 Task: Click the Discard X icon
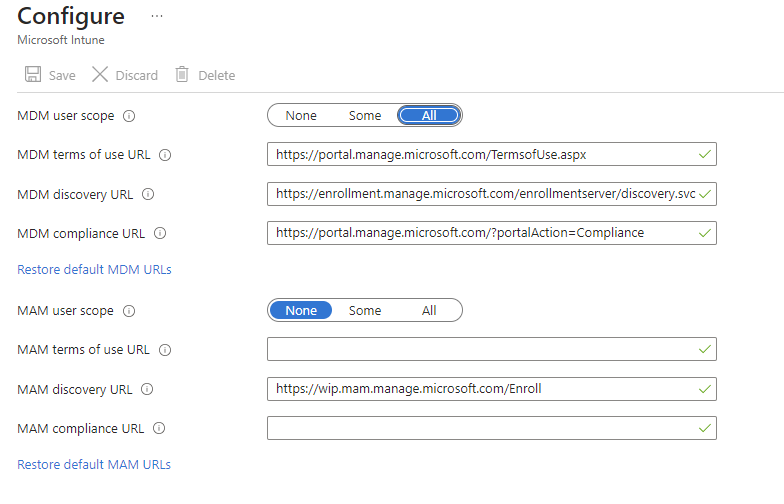pos(100,75)
